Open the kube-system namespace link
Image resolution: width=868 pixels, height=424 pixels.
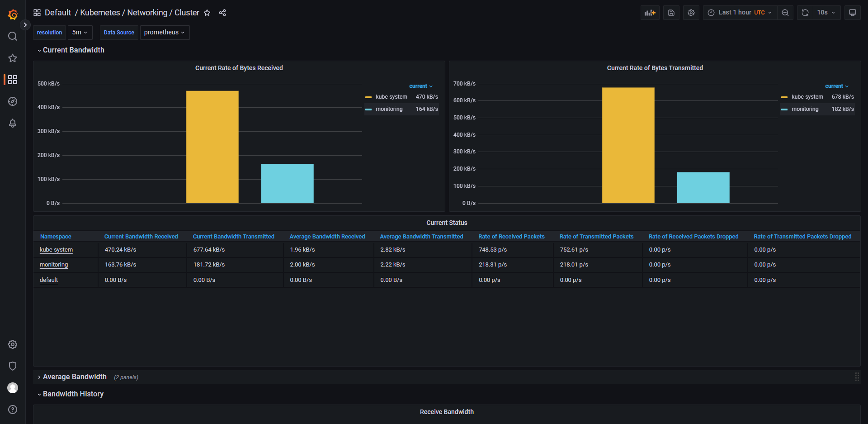click(x=56, y=250)
